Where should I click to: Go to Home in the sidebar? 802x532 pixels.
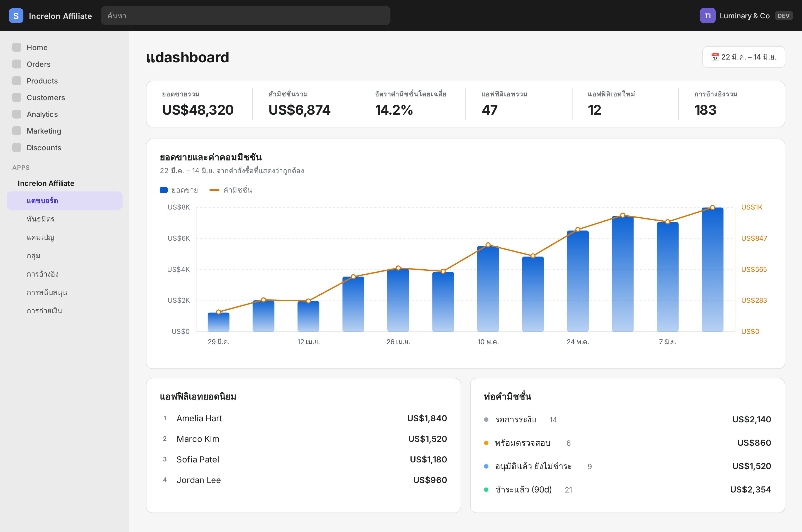[65, 48]
